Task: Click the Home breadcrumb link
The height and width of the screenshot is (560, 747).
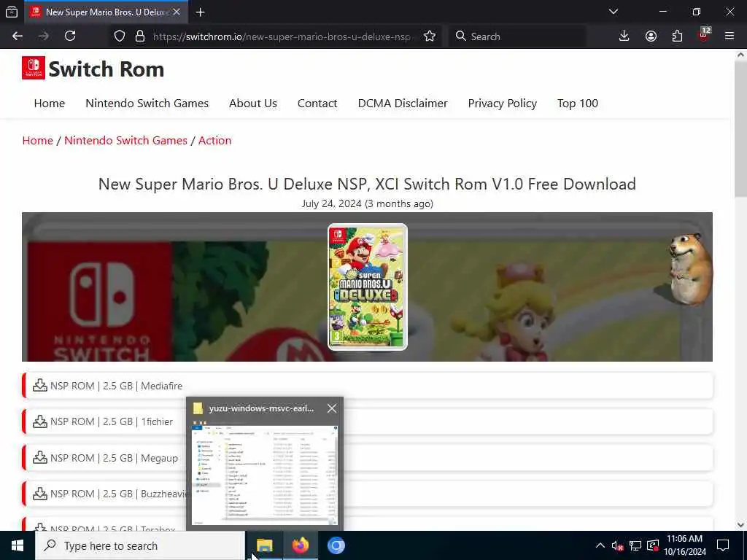Action: tap(38, 141)
